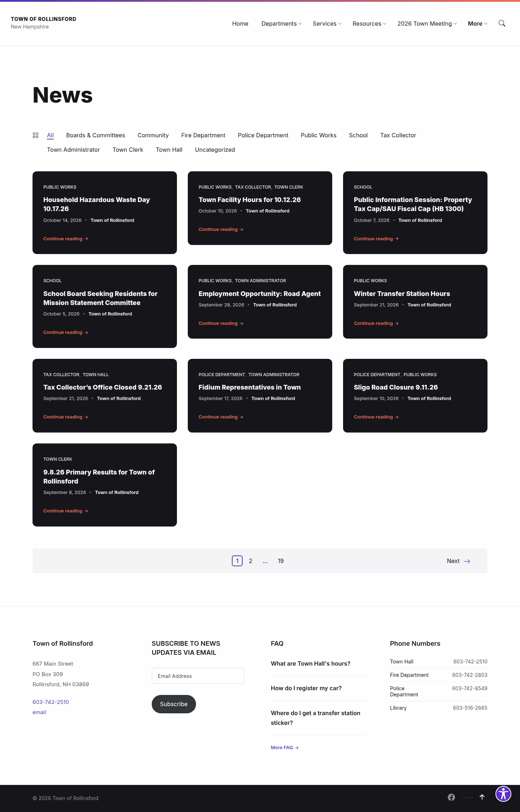Continue reading Town Facility Hours for 10.12.26
This screenshot has height=812, width=520.
pyautogui.click(x=221, y=229)
